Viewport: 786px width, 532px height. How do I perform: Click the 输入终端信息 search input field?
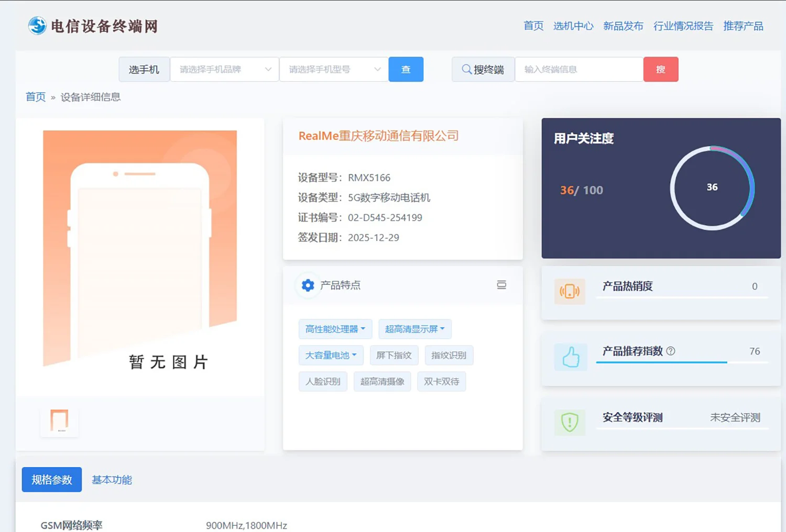[578, 69]
